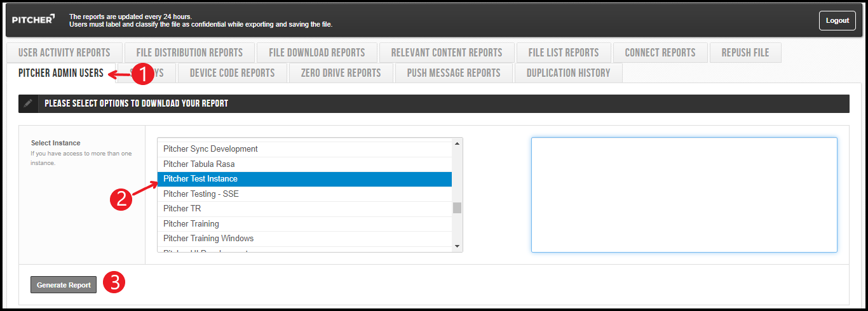Open the User Activity Reports tab
This screenshot has width=868, height=311.
click(x=64, y=53)
